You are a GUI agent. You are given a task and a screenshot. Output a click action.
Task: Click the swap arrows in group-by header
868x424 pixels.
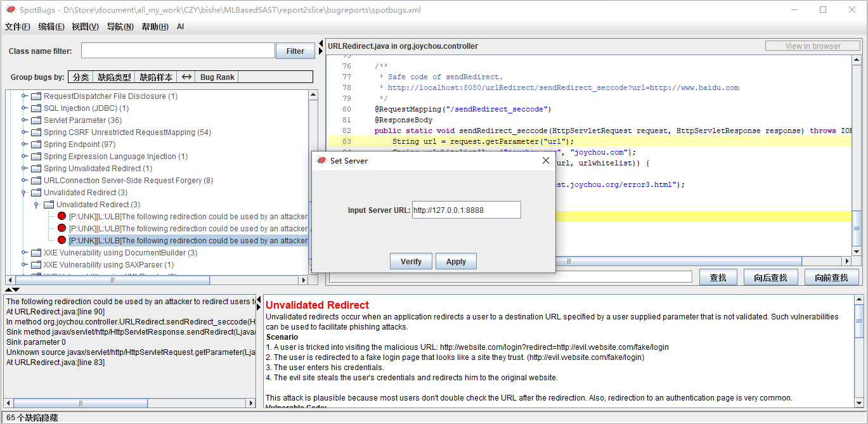tap(186, 77)
